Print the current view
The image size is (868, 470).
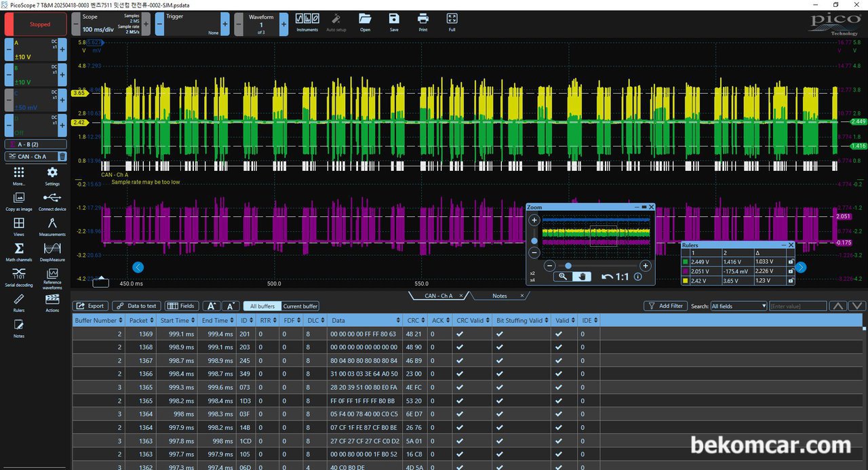click(423, 19)
